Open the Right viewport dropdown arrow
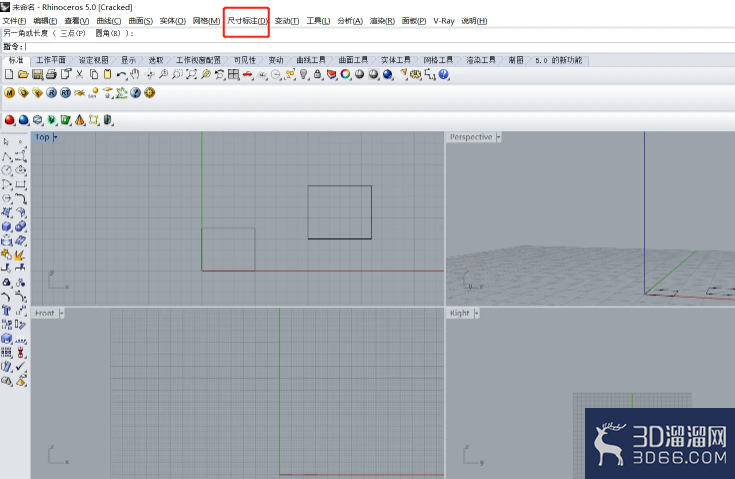The image size is (735, 479). pos(476,313)
